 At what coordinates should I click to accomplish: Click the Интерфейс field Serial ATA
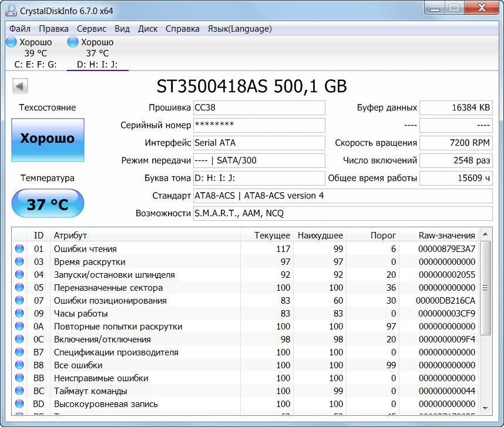[259, 143]
